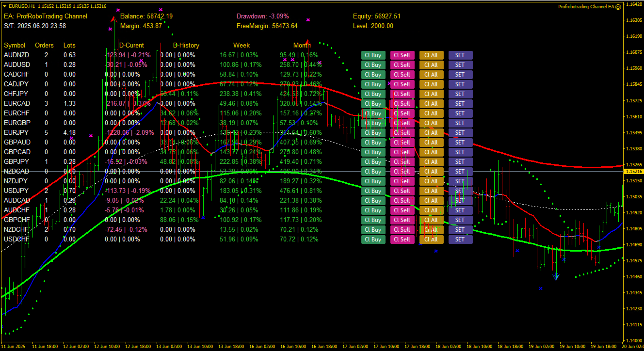The height and width of the screenshot is (351, 644).
Task: Close all AUDNZD orders
Action: 431,55
